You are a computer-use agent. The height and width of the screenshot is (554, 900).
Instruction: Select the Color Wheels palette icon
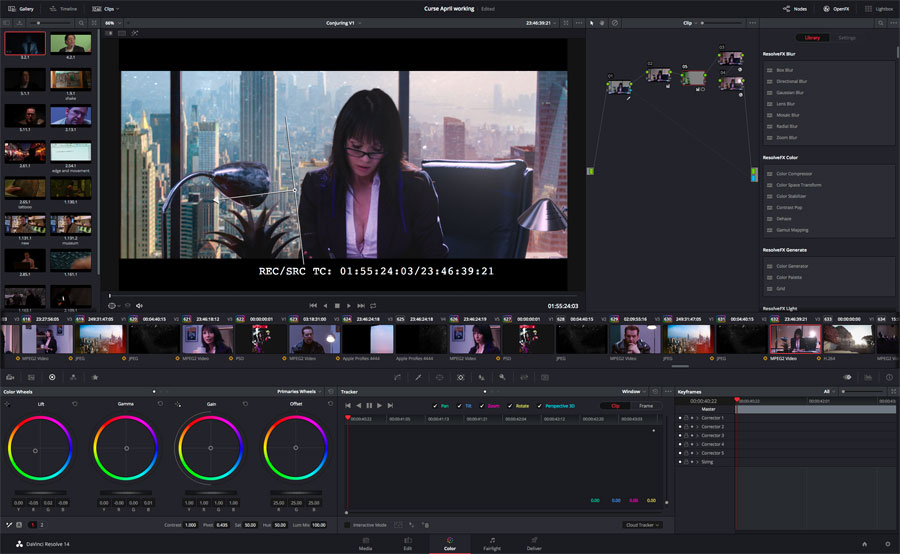tap(52, 377)
